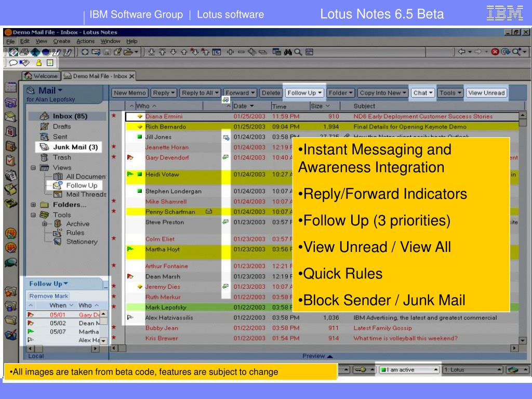Click the envelope icon beside Penny Scharfman
This screenshot has height=399, width=532.
(x=209, y=211)
